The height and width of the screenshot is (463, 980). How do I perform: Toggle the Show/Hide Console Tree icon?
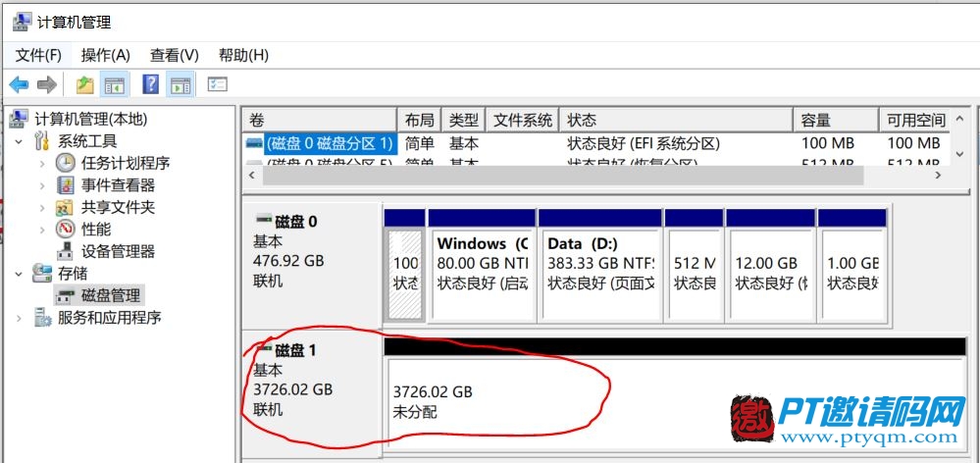click(x=115, y=84)
